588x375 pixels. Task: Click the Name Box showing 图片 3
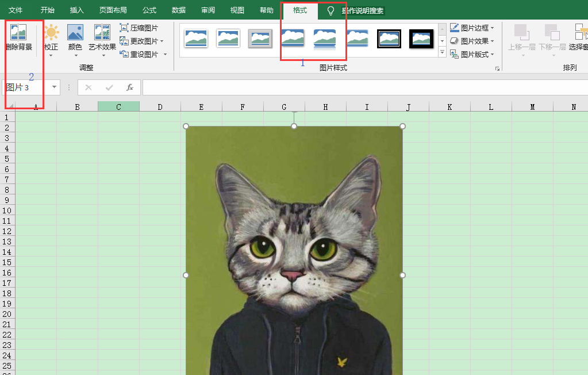pyautogui.click(x=25, y=87)
